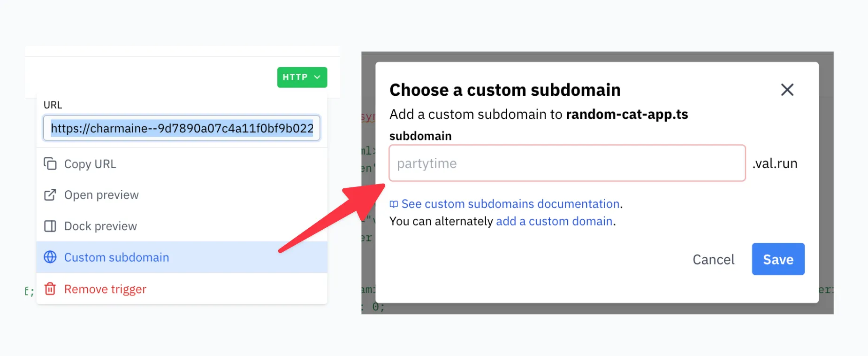Choose Open preview from the menu
Screen dimensions: 868x356
[101, 195]
